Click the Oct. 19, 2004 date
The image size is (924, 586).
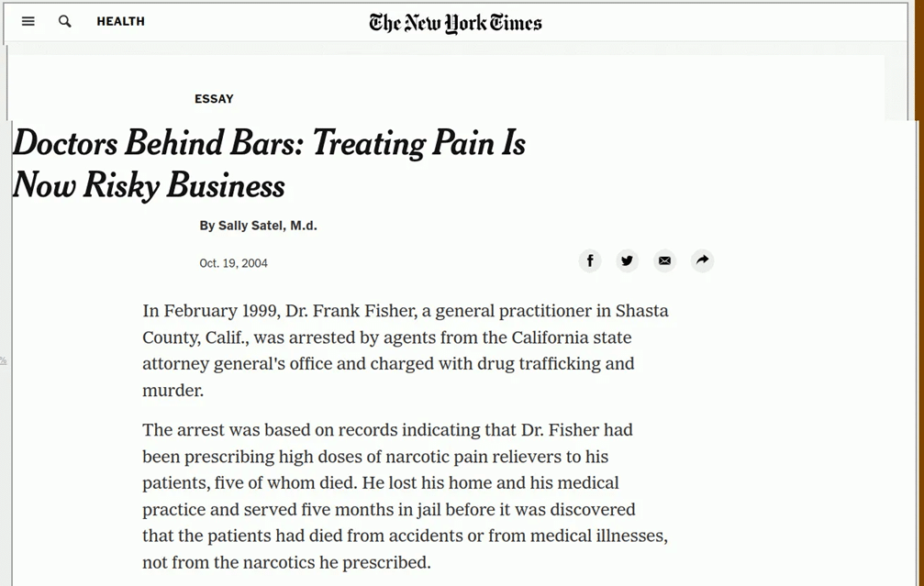tap(233, 263)
